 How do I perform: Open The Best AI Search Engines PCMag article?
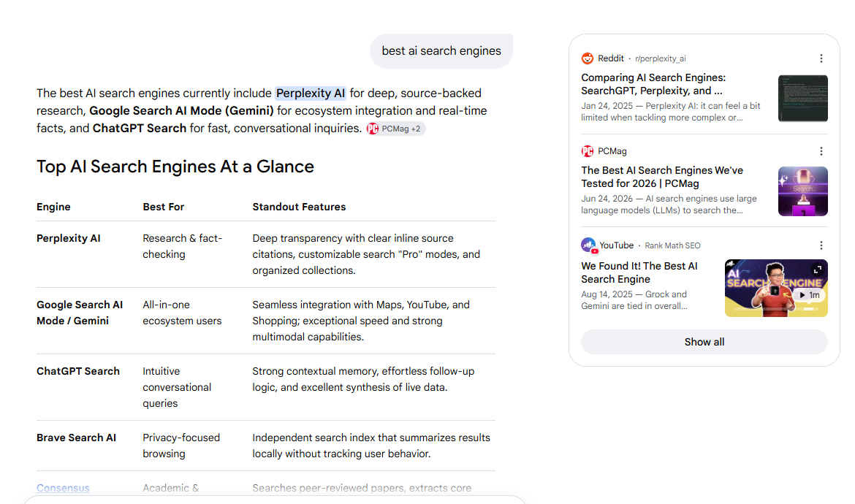[x=662, y=177]
